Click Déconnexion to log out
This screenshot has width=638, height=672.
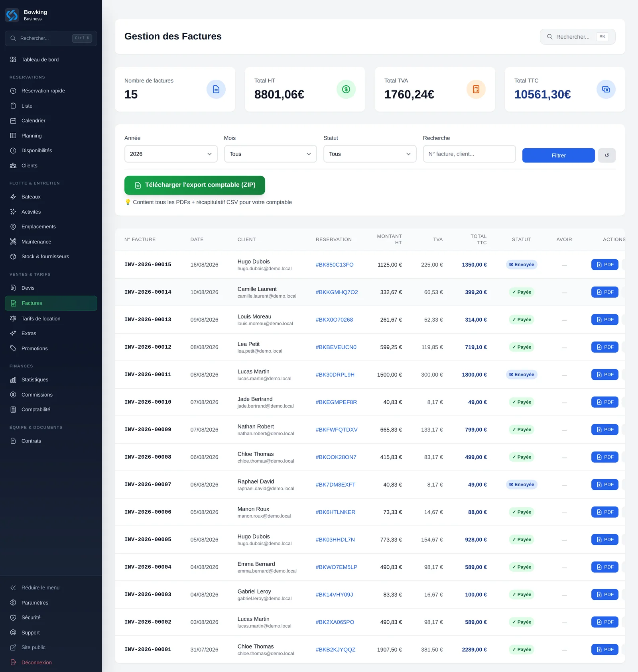51,662
